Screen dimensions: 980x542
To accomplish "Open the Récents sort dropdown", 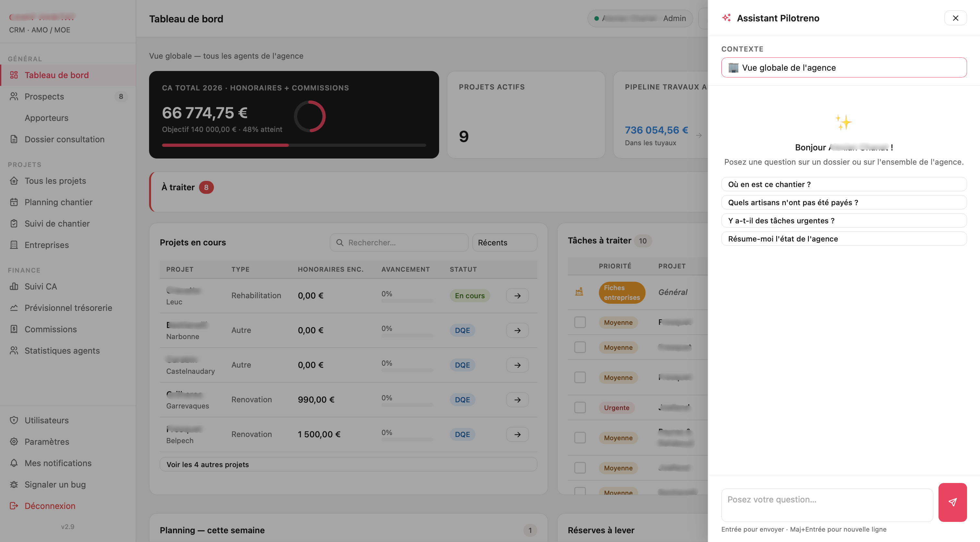I will [x=505, y=242].
